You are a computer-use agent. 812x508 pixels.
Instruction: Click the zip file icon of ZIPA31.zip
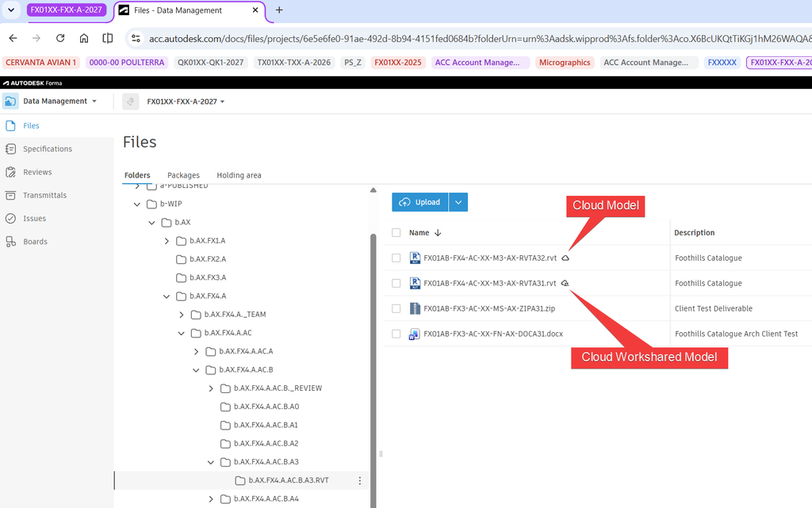(x=415, y=308)
